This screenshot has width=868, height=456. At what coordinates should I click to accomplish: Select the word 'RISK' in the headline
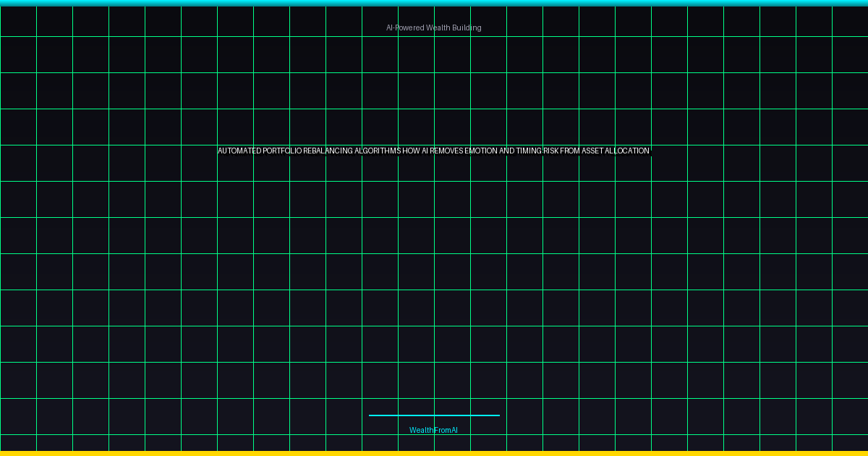click(x=551, y=151)
